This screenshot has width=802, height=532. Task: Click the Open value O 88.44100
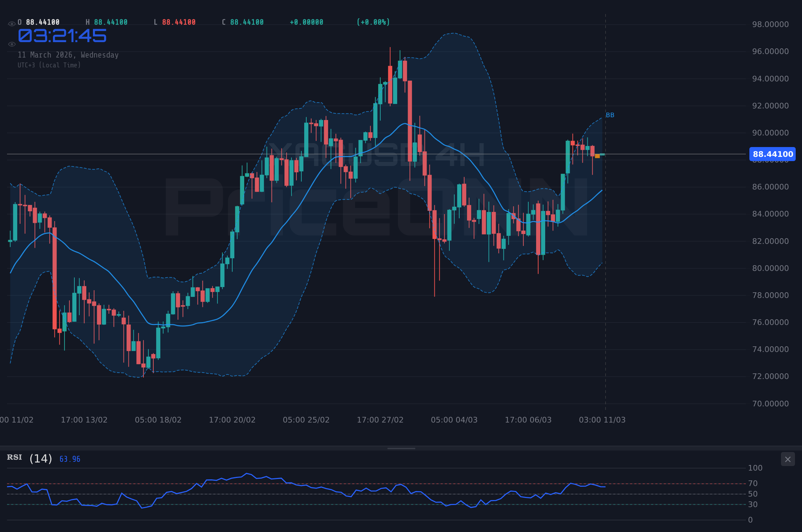coord(38,22)
